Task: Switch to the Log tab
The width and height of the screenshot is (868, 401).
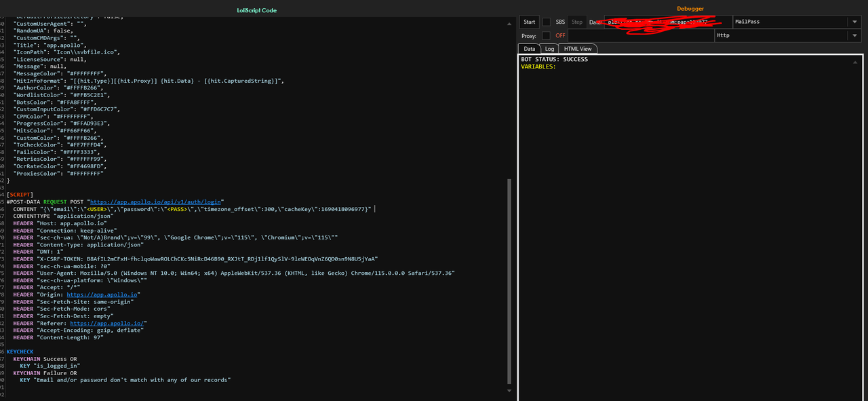Action: [x=549, y=49]
